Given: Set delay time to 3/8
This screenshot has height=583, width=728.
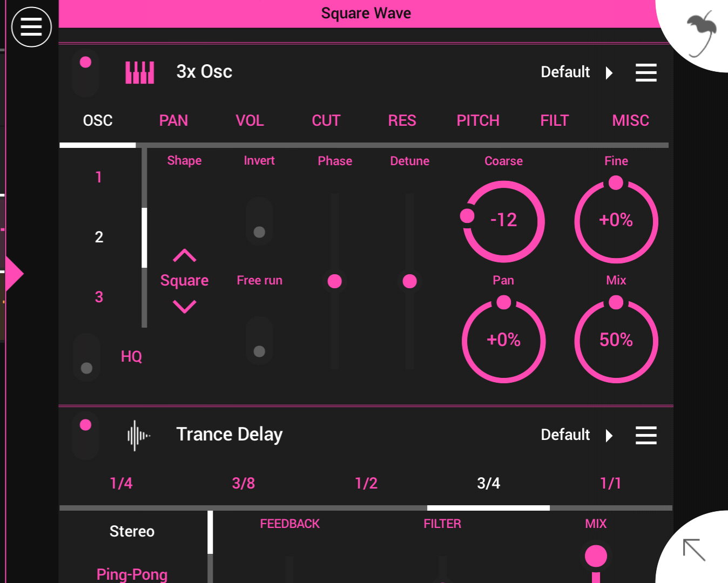Looking at the screenshot, I should pyautogui.click(x=244, y=483).
